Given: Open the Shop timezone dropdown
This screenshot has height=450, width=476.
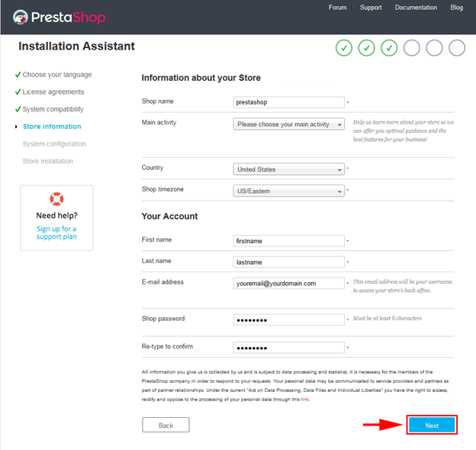Looking at the screenshot, I should coord(289,191).
